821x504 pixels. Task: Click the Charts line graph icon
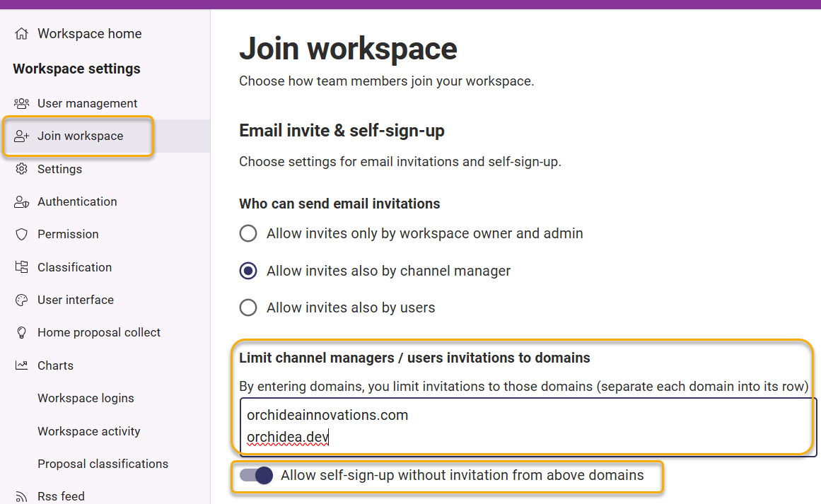22,365
